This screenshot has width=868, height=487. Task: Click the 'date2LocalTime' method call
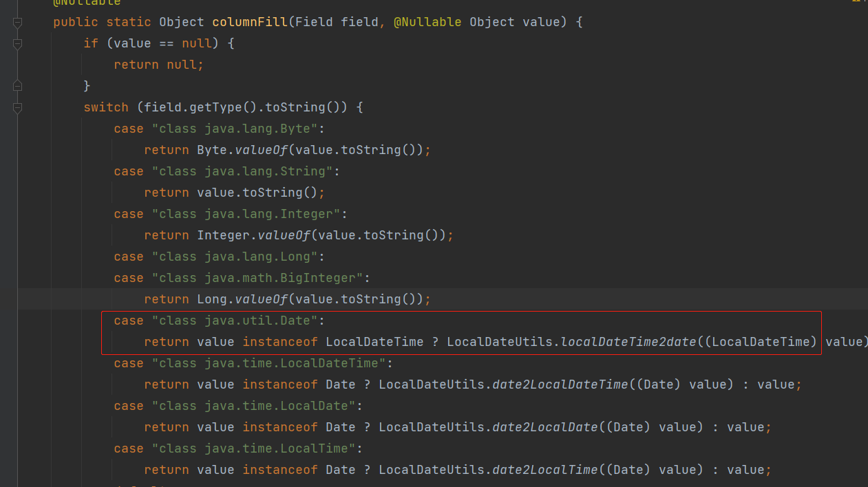[545, 470]
